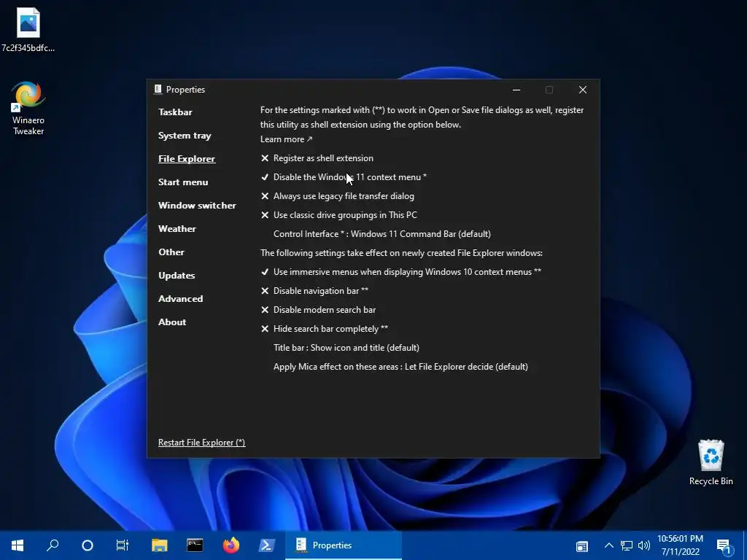This screenshot has height=560, width=747.
Task: Open the Winaero Tweaker desktop shortcut
Action: point(28,109)
